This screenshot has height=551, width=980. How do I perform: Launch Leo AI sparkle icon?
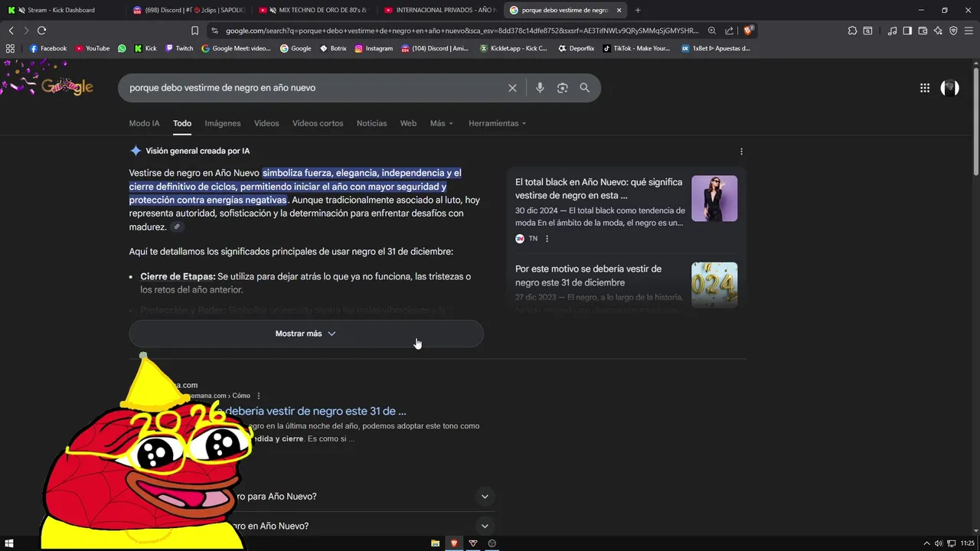[x=938, y=31]
